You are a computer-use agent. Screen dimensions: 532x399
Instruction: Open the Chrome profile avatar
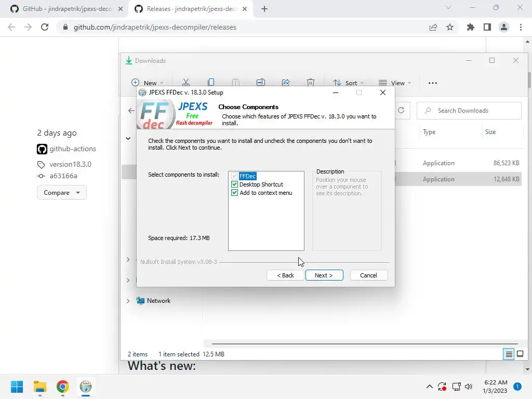point(504,27)
